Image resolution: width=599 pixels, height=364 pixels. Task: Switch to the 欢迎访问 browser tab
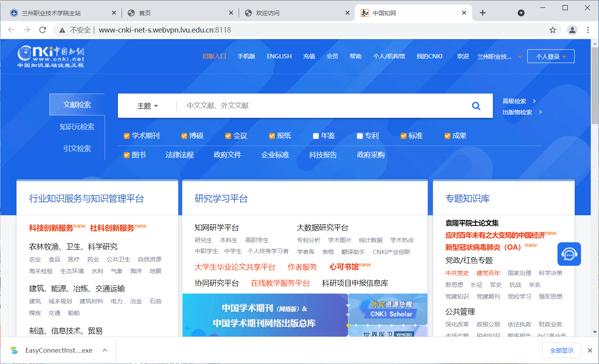(x=297, y=13)
